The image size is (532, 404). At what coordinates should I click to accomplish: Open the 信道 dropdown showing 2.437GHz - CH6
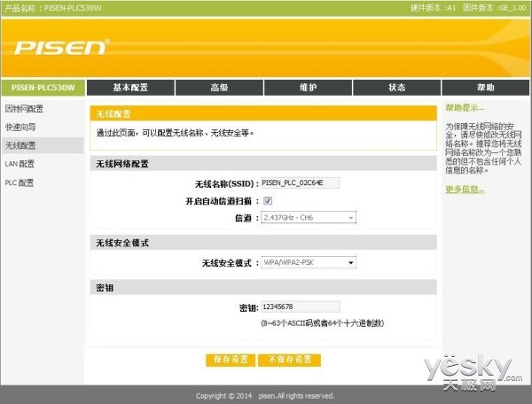pyautogui.click(x=309, y=218)
